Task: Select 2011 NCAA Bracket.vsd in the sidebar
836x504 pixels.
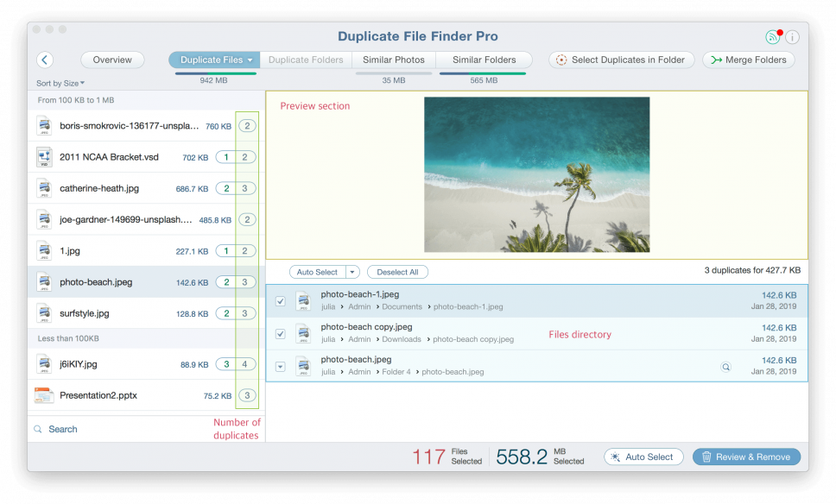Action: (x=121, y=156)
